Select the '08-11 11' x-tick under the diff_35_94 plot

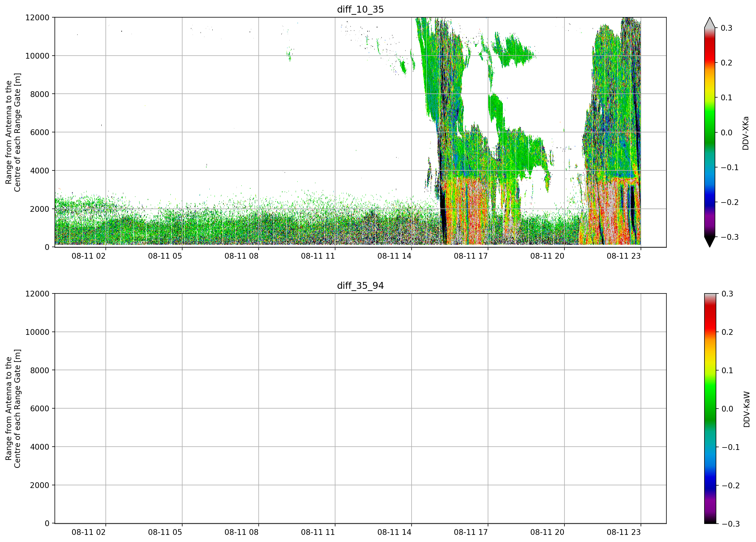click(x=318, y=532)
